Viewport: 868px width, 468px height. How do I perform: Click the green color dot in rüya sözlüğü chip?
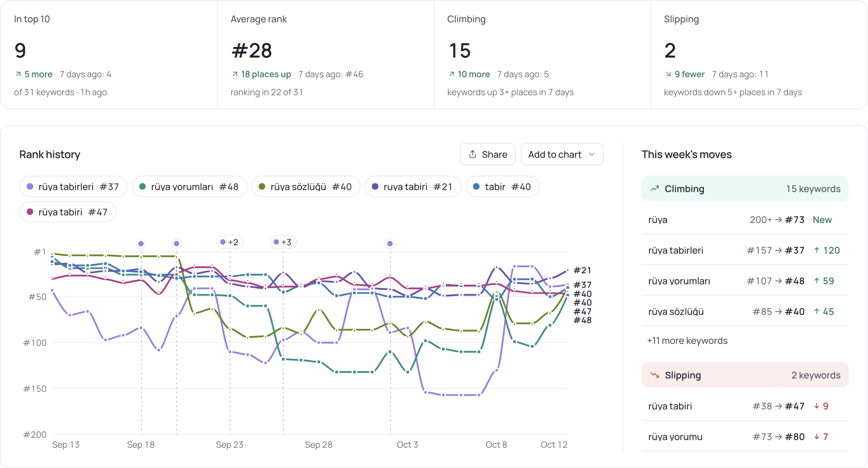coord(262,186)
